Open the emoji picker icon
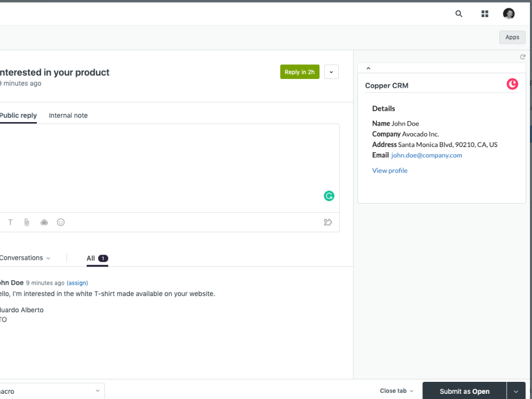The image size is (532, 399). coord(61,222)
